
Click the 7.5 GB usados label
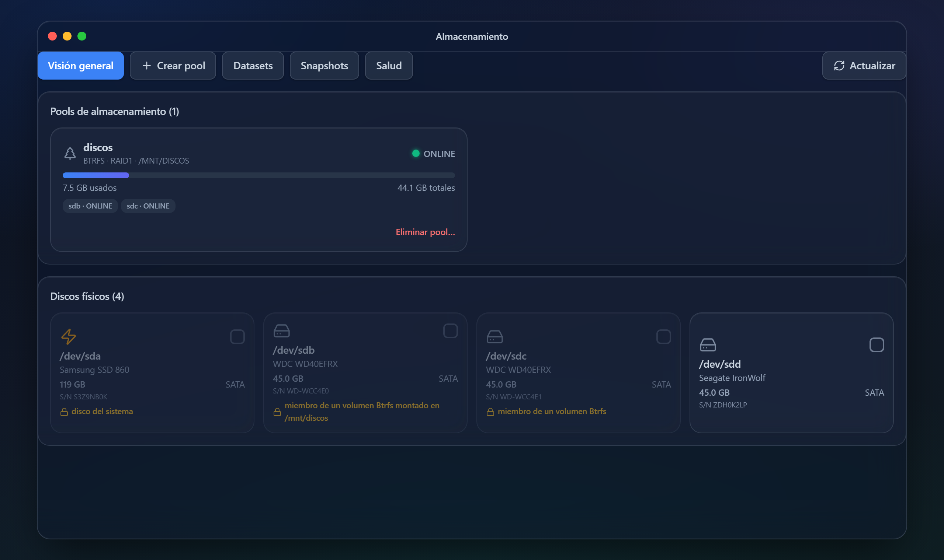click(90, 188)
